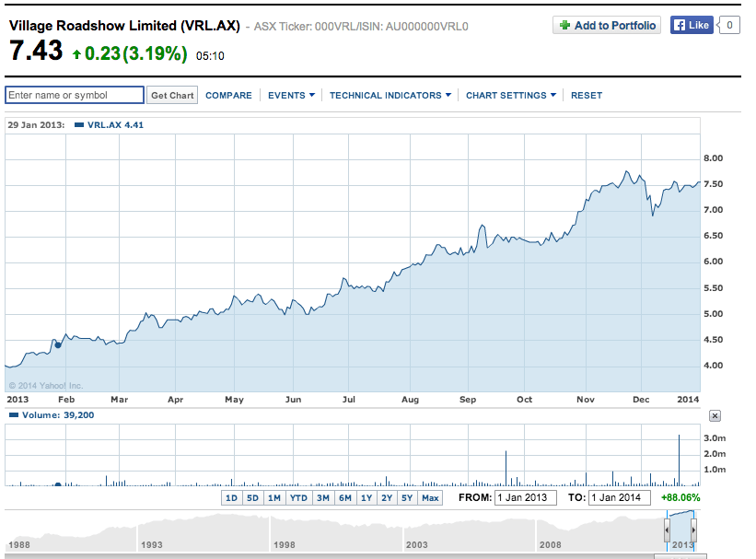756x559 pixels.
Task: Select the 1D time range
Action: point(231,497)
